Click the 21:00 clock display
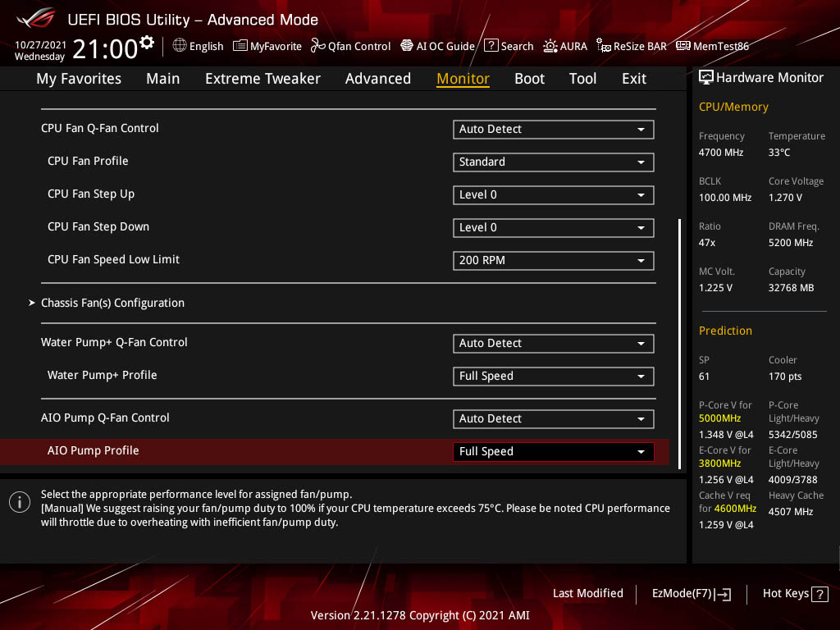This screenshot has width=840, height=630. click(105, 48)
